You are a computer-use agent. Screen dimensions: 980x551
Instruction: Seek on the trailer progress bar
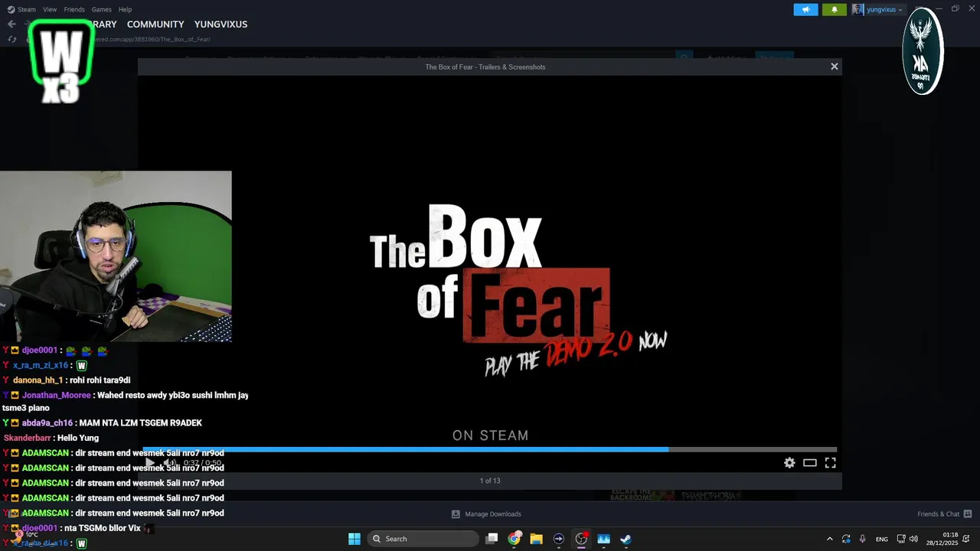tap(490, 449)
